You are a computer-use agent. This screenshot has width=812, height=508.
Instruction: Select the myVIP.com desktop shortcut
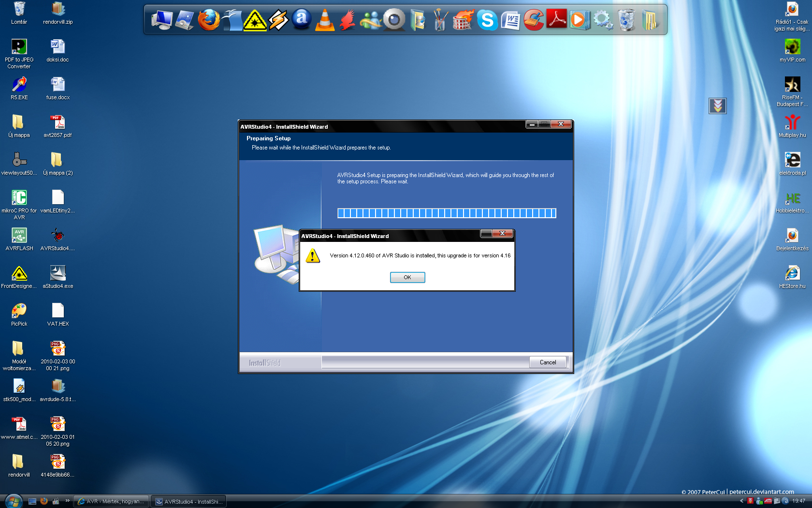tap(793, 51)
